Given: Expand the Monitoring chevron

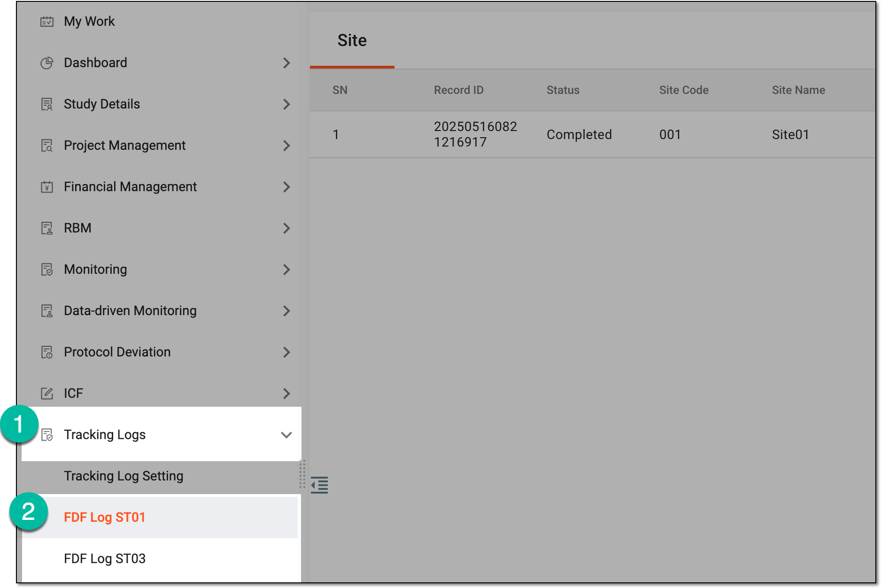Looking at the screenshot, I should pyautogui.click(x=286, y=270).
